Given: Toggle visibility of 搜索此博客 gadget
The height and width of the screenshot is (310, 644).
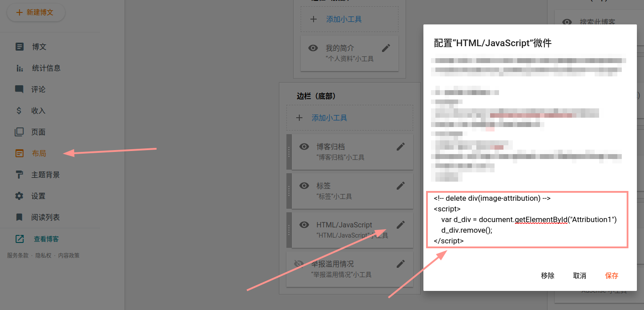Looking at the screenshot, I should [567, 22].
